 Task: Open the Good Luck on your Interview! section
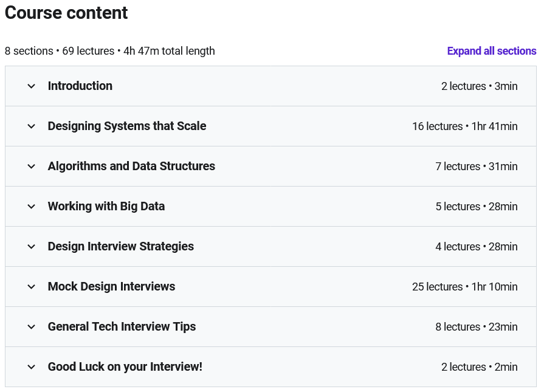(125, 367)
